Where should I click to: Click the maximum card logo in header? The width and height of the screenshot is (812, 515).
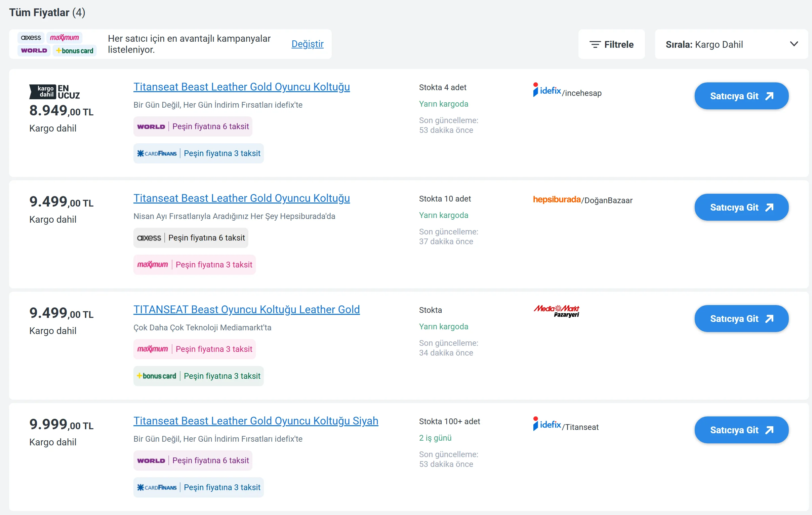65,37
